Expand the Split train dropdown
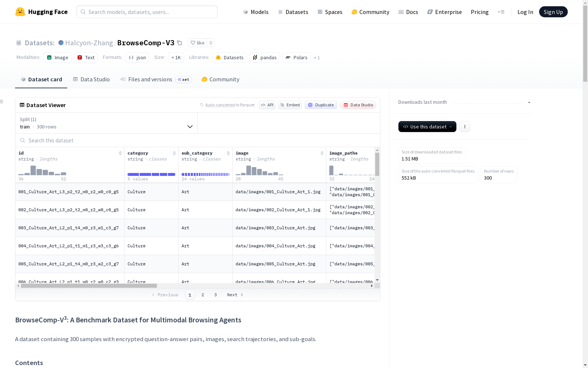 (x=107, y=123)
